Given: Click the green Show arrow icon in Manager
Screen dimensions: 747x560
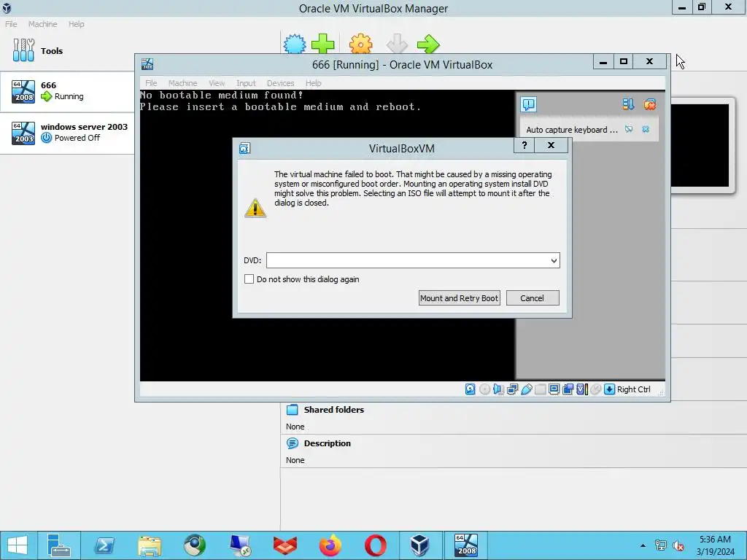Looking at the screenshot, I should 427,44.
